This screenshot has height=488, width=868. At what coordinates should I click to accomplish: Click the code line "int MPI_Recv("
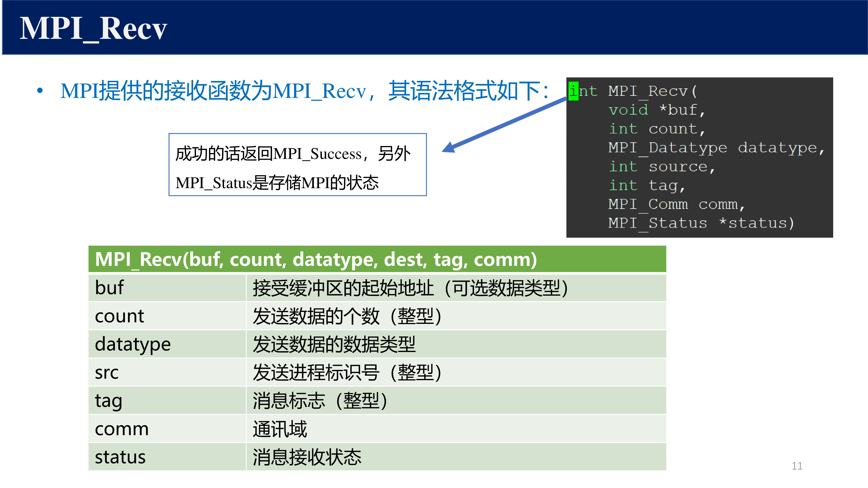[633, 91]
